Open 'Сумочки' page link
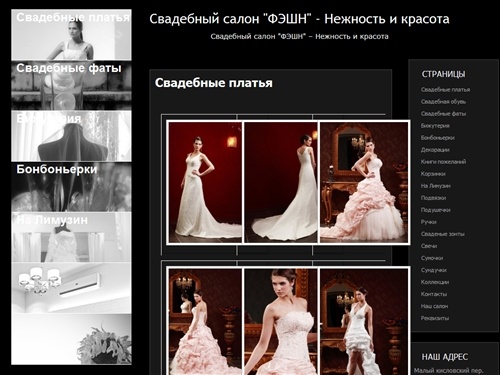Screen dimensions: 500x375 pyautogui.click(x=432, y=258)
